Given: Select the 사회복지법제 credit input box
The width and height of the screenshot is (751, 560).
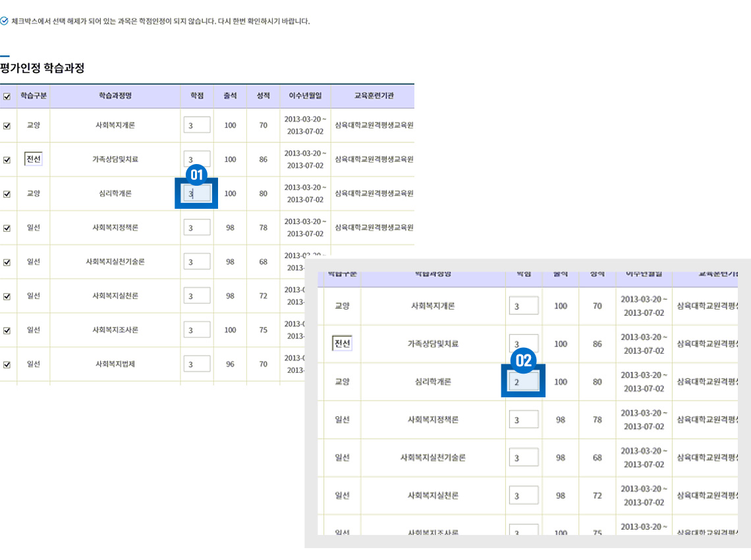Looking at the screenshot, I should click(197, 364).
